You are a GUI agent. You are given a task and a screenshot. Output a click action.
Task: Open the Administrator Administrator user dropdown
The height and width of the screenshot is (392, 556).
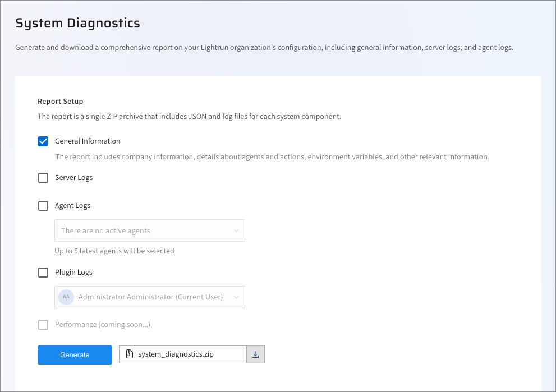pyautogui.click(x=150, y=297)
